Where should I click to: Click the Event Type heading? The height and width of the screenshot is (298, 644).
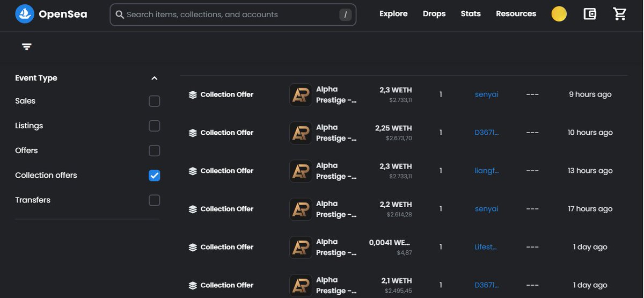[x=36, y=78]
